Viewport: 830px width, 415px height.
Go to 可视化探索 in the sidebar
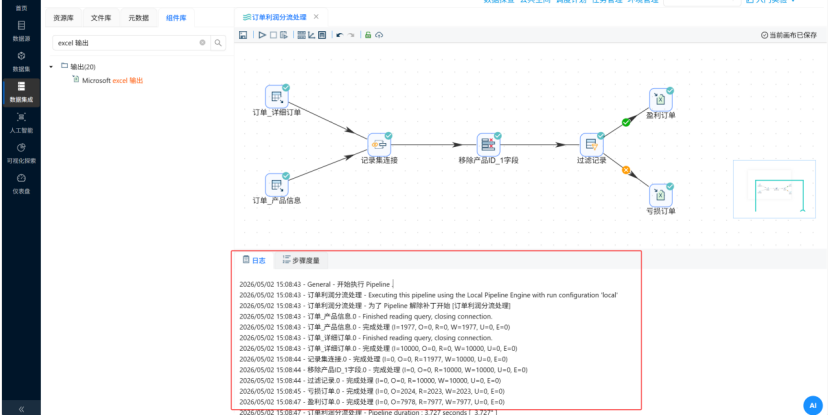point(21,153)
